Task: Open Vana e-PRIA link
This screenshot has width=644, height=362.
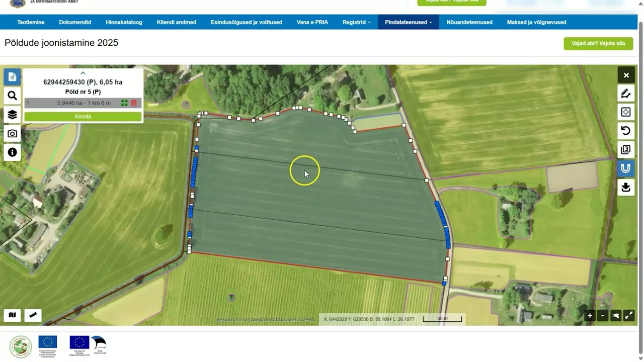Action: (x=312, y=22)
